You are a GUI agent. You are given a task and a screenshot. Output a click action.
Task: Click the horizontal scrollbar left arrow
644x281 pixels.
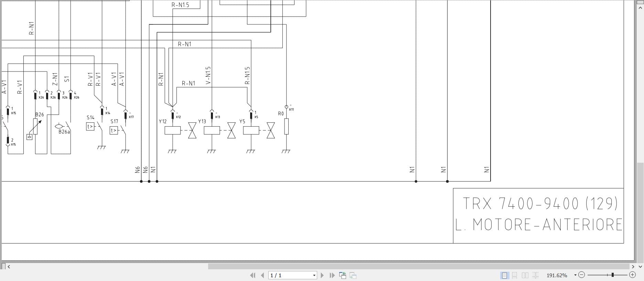pos(9,266)
